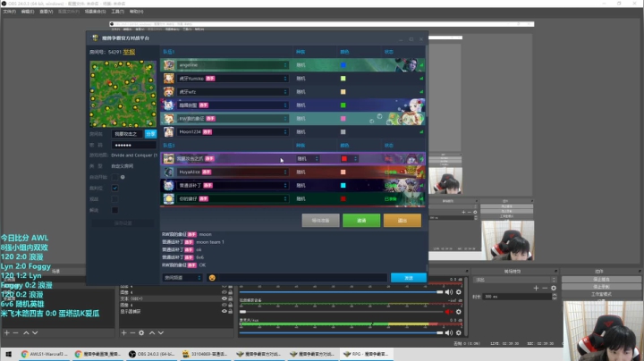Add a scene transition with plus icon

[x=536, y=288]
